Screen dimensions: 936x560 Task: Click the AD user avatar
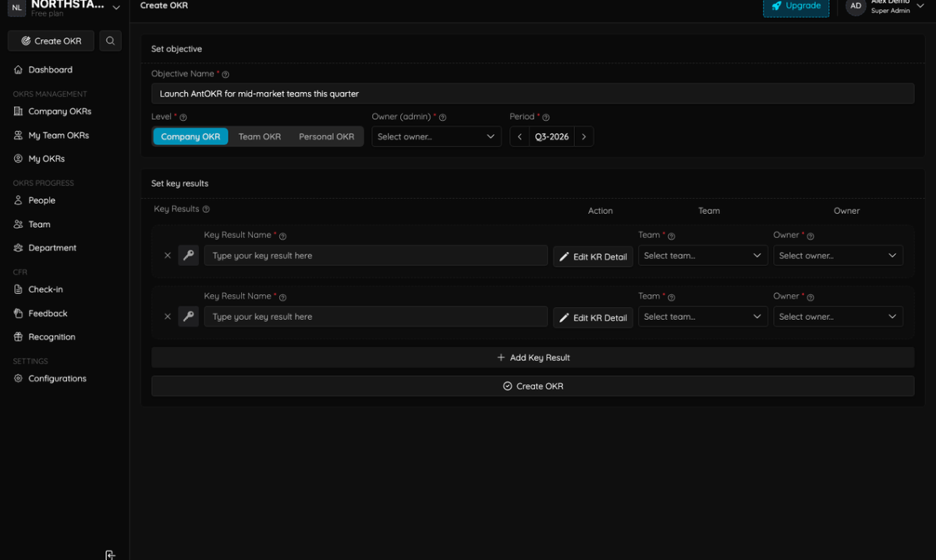coord(856,6)
